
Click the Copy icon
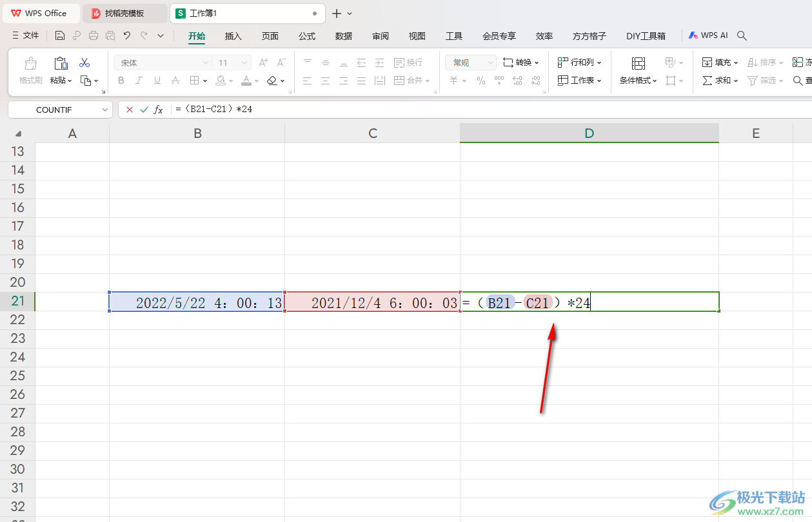pyautogui.click(x=86, y=81)
